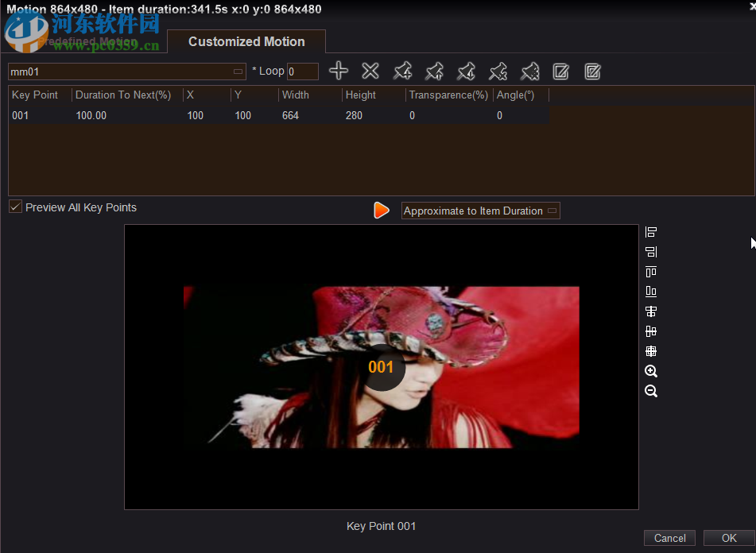Zoom in on the preview canvas
The image size is (756, 553).
[650, 371]
